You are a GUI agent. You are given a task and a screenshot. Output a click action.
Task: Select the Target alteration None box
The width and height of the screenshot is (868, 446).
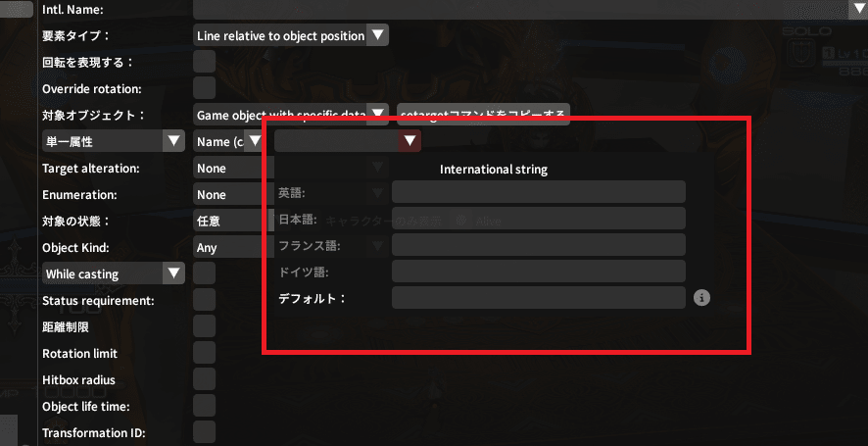pos(233,168)
